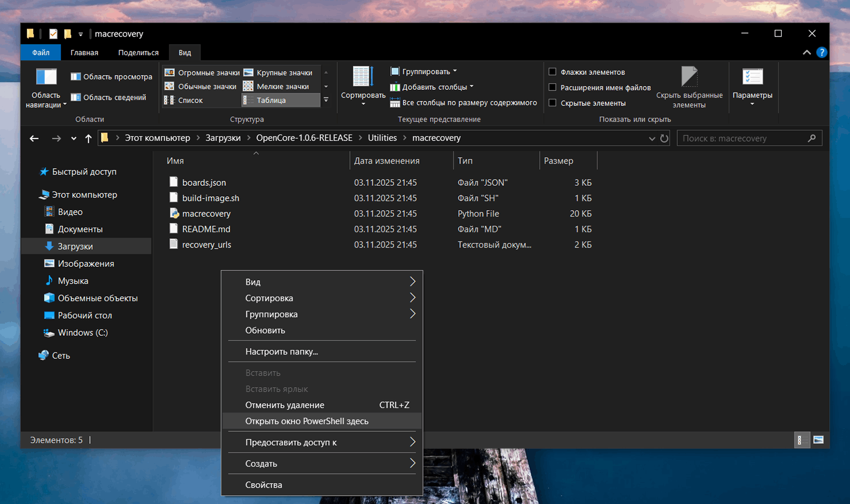The image size is (850, 504).
Task: Open the Создать submenu
Action: click(x=322, y=463)
